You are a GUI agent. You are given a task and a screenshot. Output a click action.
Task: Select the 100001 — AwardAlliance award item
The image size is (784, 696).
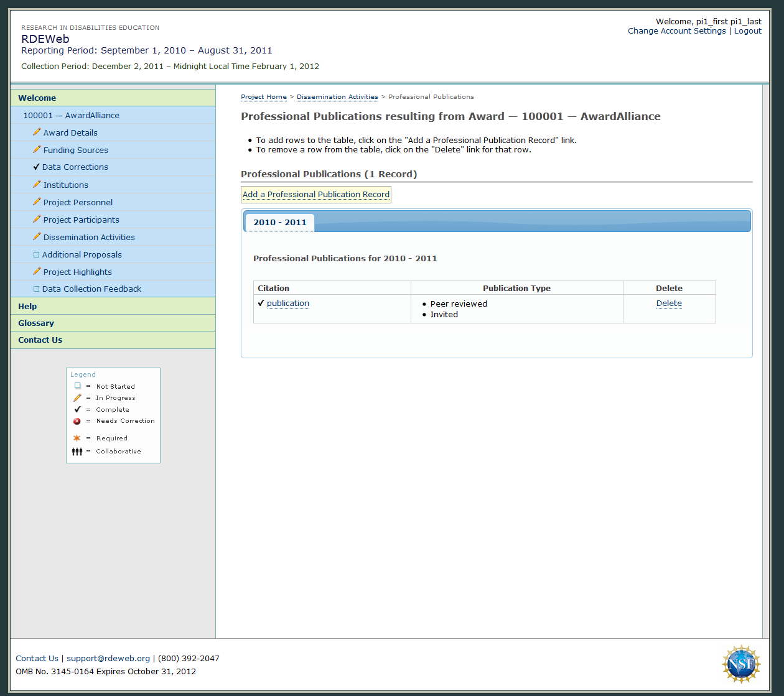click(71, 115)
